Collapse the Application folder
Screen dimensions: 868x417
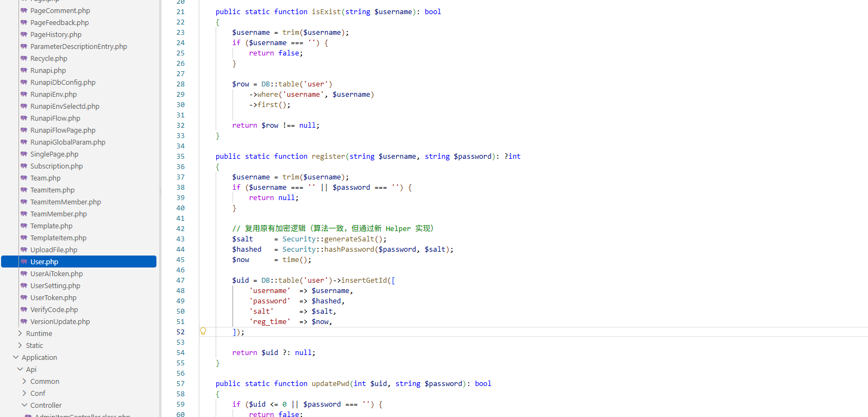pyautogui.click(x=16, y=357)
